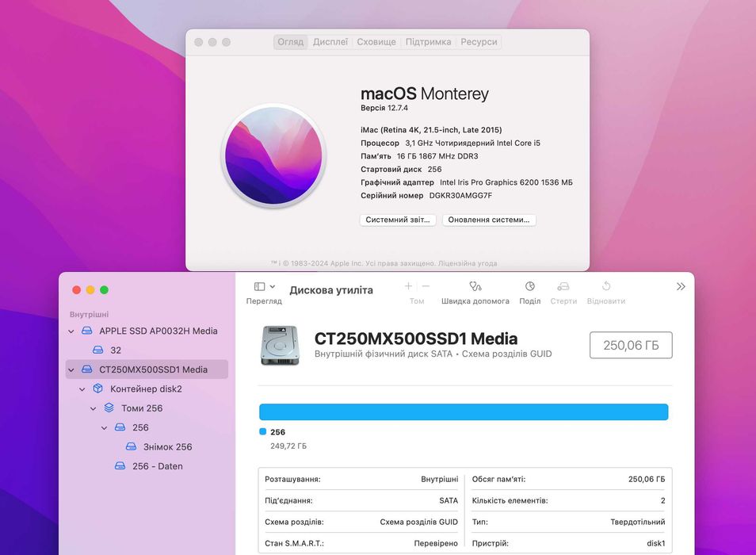Select Контейнер disk2 in sidebar
Viewport: 756px width, 555px height.
coord(147,388)
